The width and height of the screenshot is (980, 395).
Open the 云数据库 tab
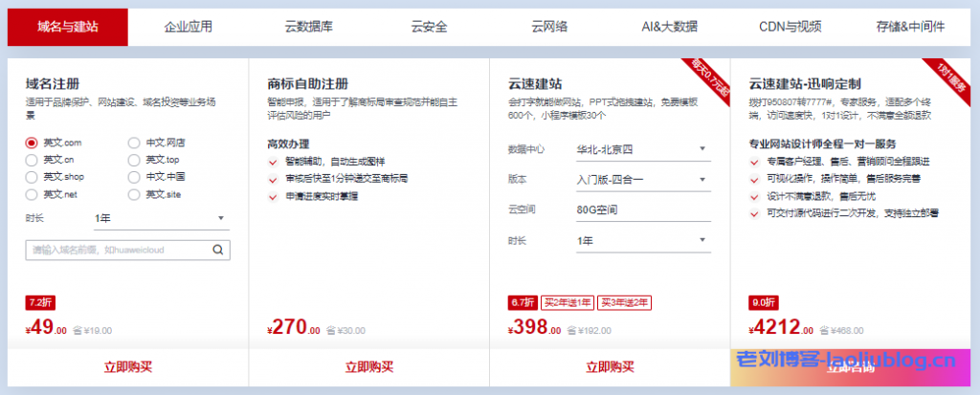309,27
